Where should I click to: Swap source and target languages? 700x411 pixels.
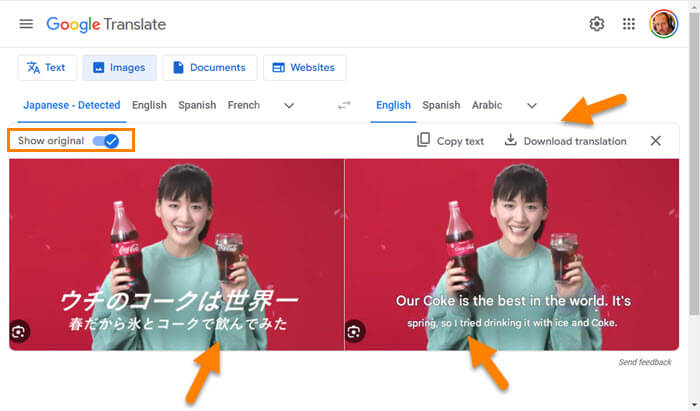(344, 105)
